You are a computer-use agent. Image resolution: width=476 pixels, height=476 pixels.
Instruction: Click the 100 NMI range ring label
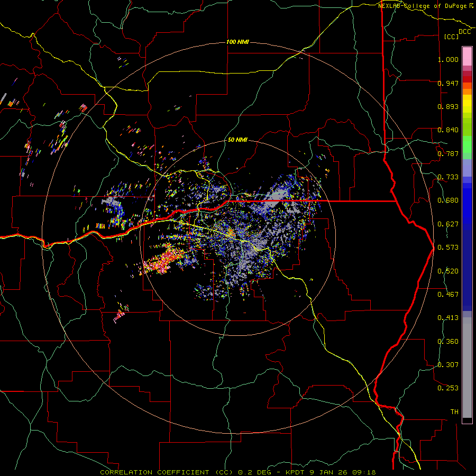click(237, 42)
